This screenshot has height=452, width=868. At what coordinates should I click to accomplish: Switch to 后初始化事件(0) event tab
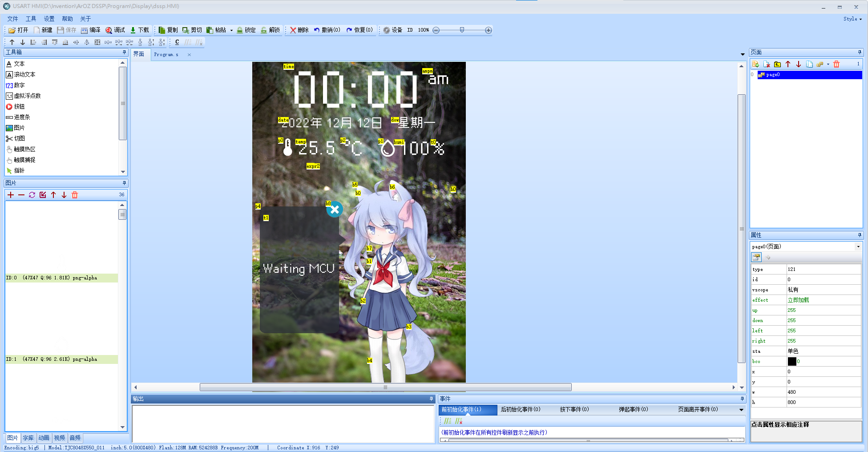tap(521, 409)
